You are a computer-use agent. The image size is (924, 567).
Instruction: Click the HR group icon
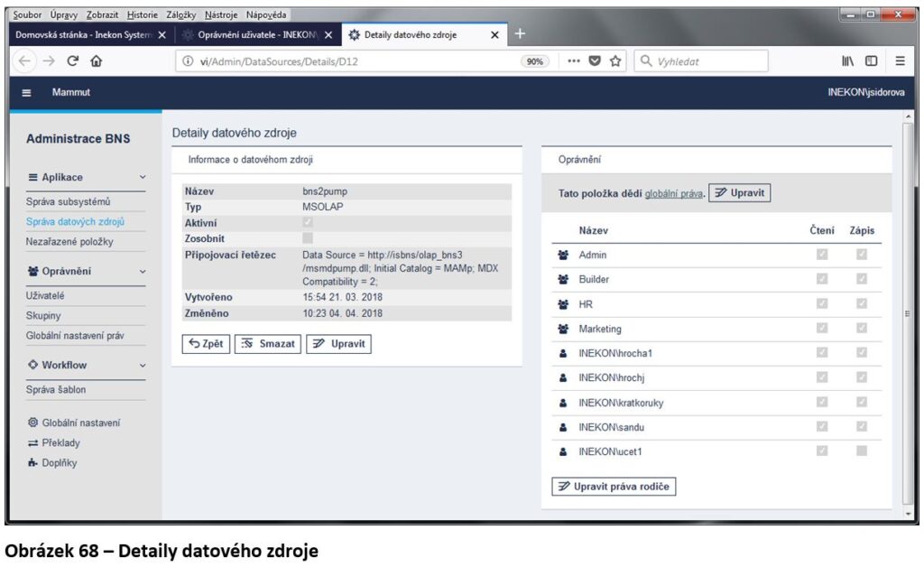pos(563,304)
